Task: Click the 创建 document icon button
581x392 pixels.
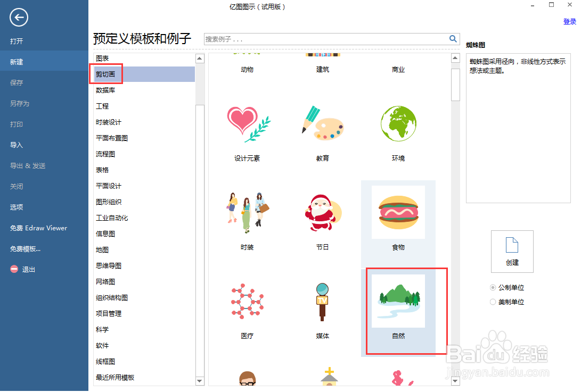Action: (512, 252)
